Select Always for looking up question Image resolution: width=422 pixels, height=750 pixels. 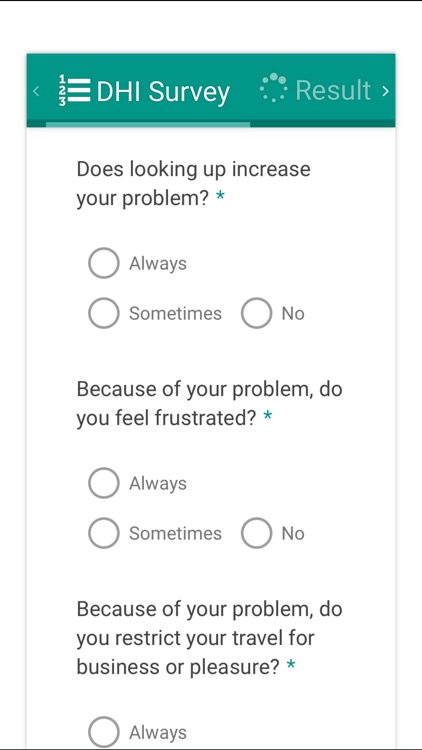(103, 263)
